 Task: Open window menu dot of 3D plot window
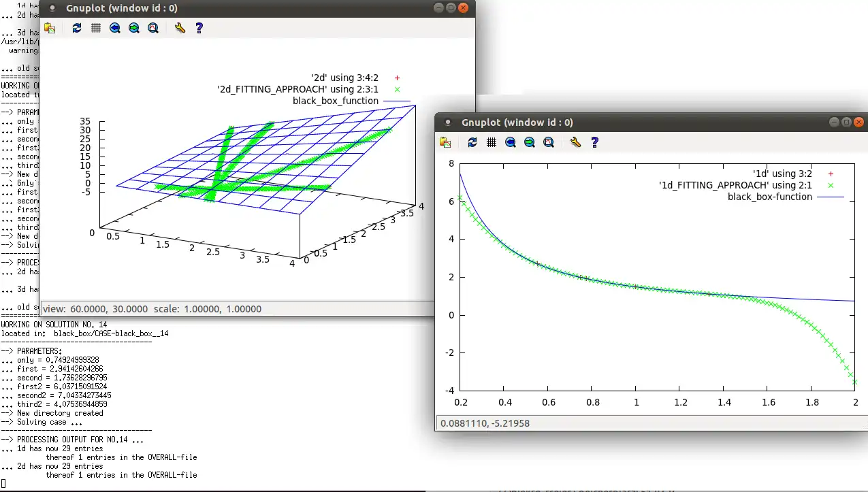pyautogui.click(x=52, y=8)
